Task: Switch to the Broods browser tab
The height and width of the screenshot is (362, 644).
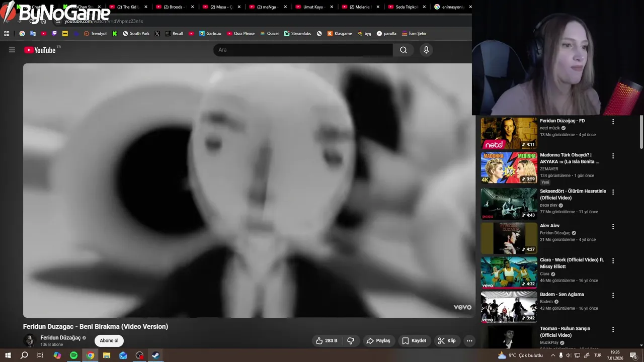Action: click(x=174, y=7)
